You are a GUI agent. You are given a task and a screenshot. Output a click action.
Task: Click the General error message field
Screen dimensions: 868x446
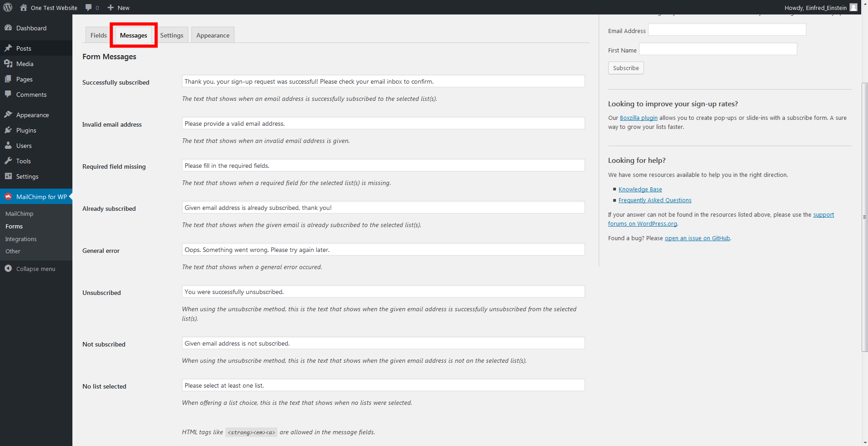coord(383,250)
